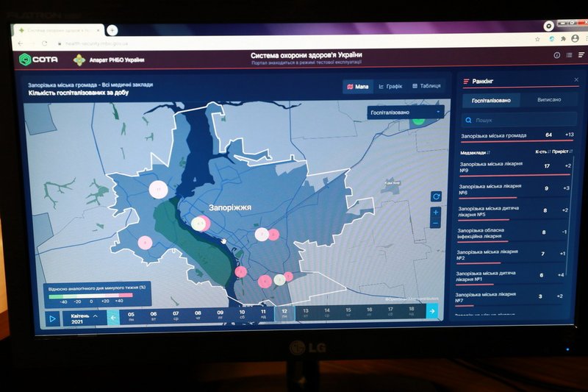Expand the Квітень 2021 month selector

(x=82, y=318)
